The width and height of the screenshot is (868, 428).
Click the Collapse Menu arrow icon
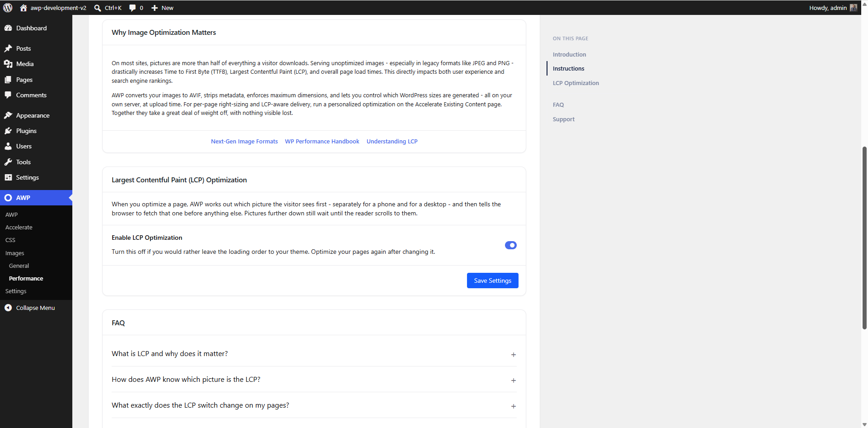[x=8, y=308]
